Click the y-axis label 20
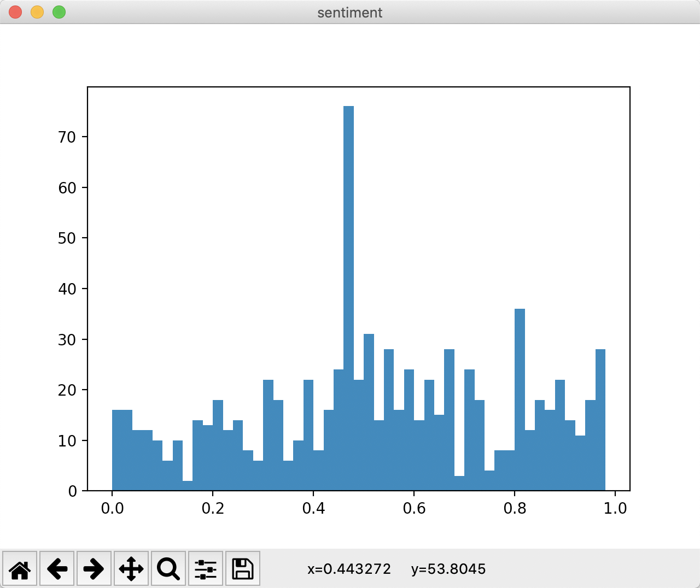The height and width of the screenshot is (588, 700). (x=67, y=390)
